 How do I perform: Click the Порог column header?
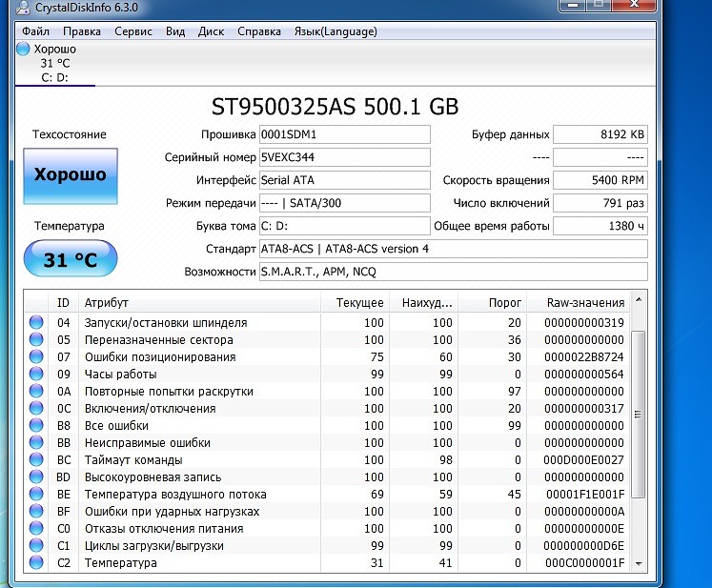click(x=492, y=302)
